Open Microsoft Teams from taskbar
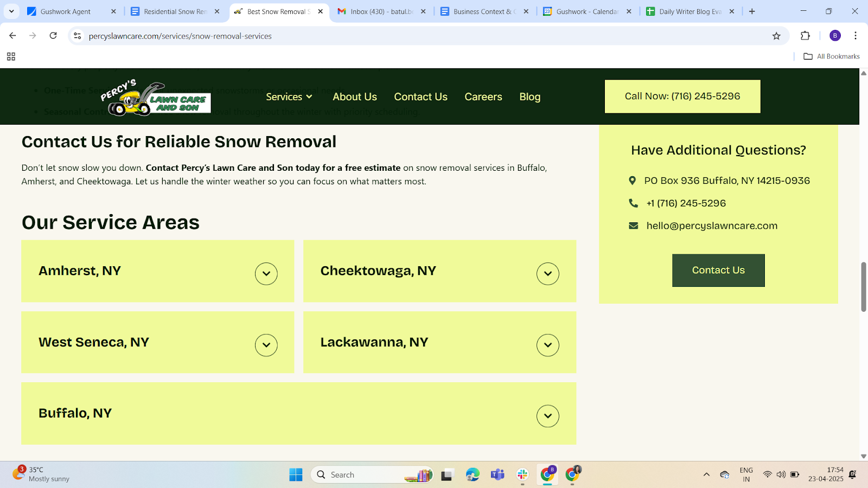The height and width of the screenshot is (488, 868). tap(497, 475)
